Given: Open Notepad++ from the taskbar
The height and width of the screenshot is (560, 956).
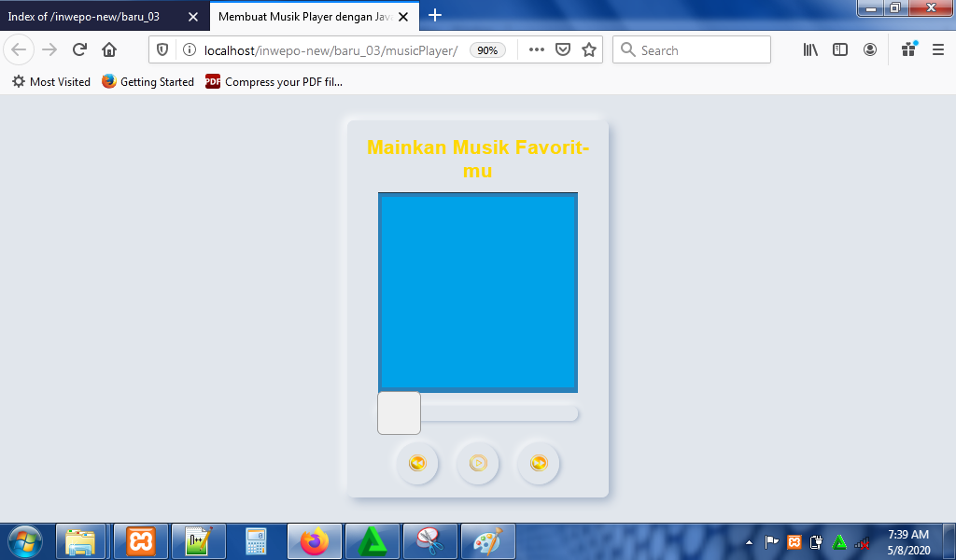Looking at the screenshot, I should coord(198,541).
